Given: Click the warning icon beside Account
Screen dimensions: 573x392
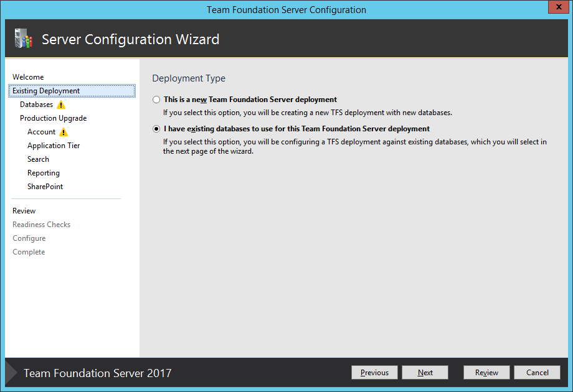Looking at the screenshot, I should (64, 132).
